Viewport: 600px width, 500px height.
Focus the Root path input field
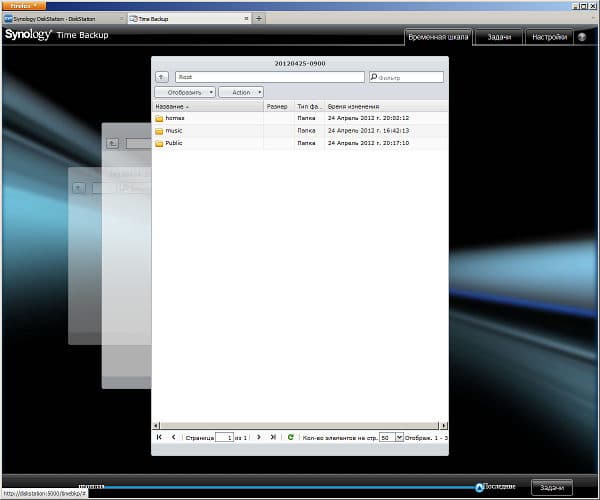[270, 77]
